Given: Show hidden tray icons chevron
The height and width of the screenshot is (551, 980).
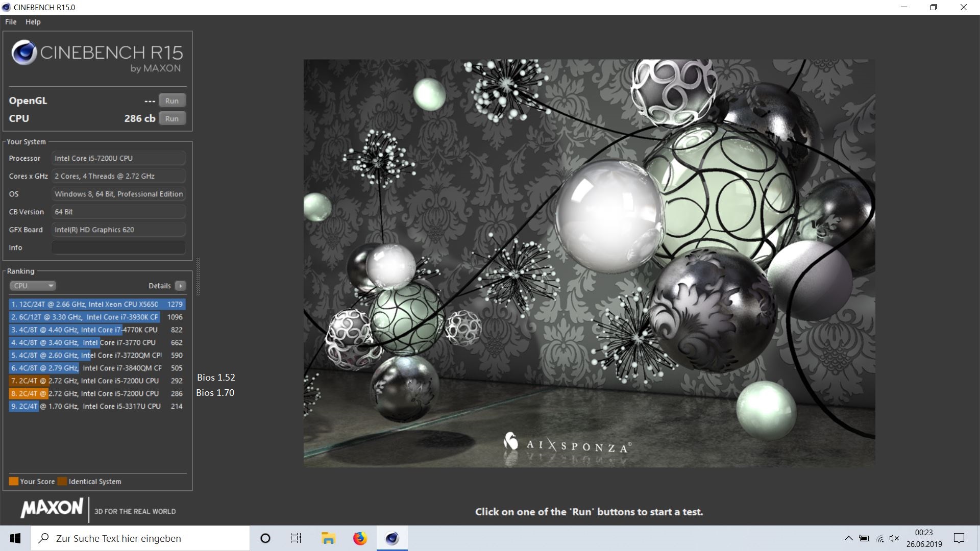Looking at the screenshot, I should (848, 538).
